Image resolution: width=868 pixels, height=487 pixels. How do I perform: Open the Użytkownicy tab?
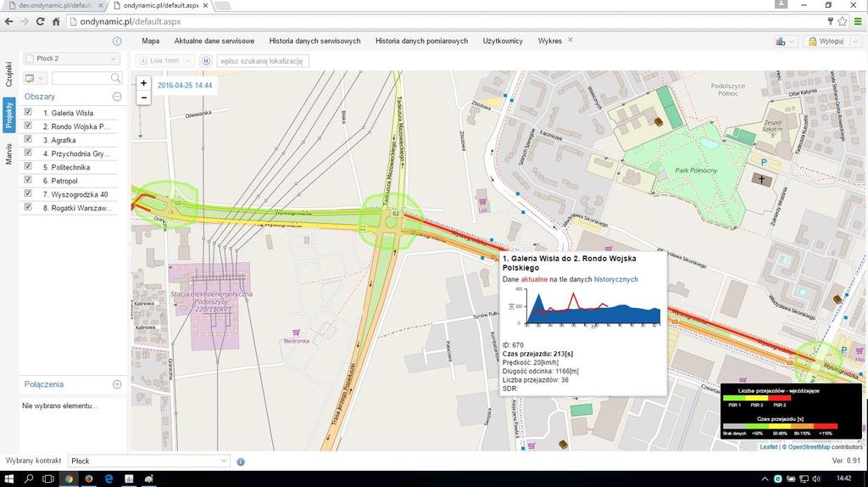503,41
